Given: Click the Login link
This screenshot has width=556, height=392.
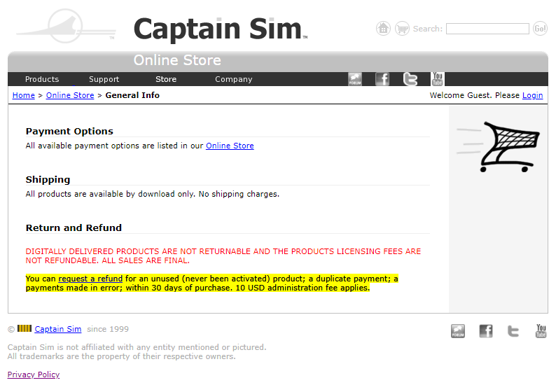Looking at the screenshot, I should click(x=533, y=95).
